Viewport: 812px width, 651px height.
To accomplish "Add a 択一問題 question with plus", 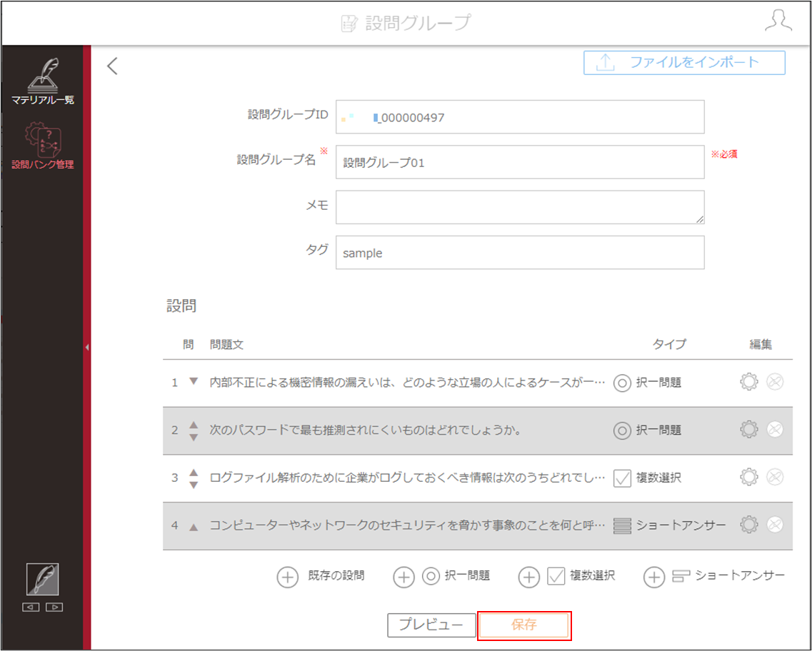I will click(x=404, y=577).
